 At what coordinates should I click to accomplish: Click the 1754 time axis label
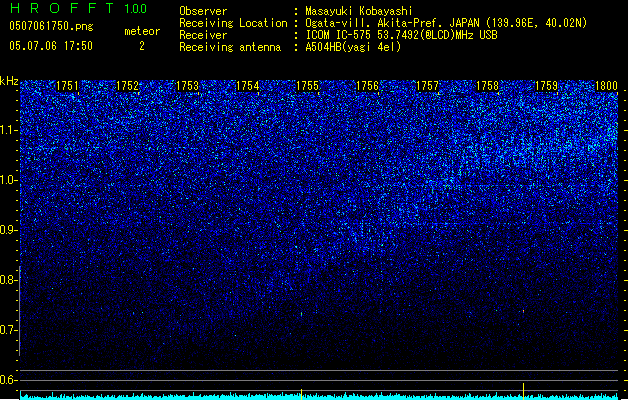click(x=248, y=86)
